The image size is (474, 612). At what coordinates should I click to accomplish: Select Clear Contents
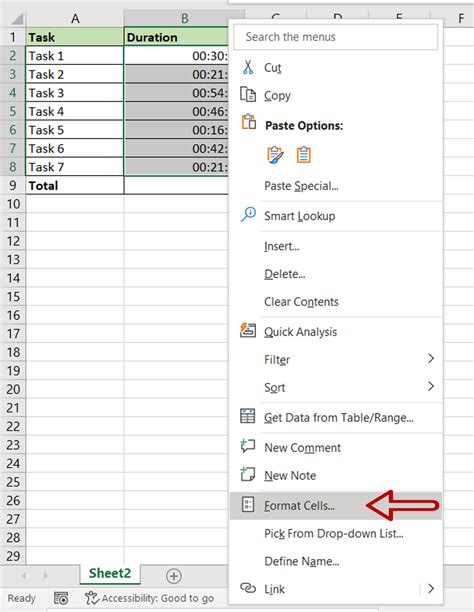click(336, 302)
